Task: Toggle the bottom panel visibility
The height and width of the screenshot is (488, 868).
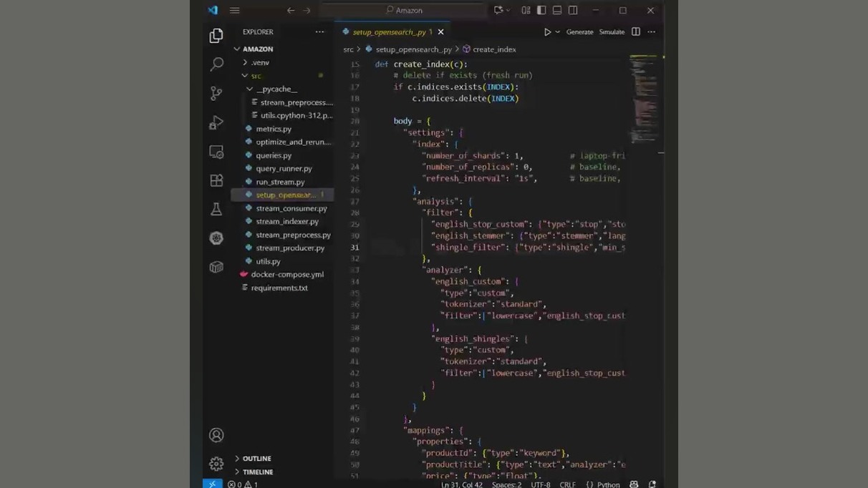Action: 557,10
